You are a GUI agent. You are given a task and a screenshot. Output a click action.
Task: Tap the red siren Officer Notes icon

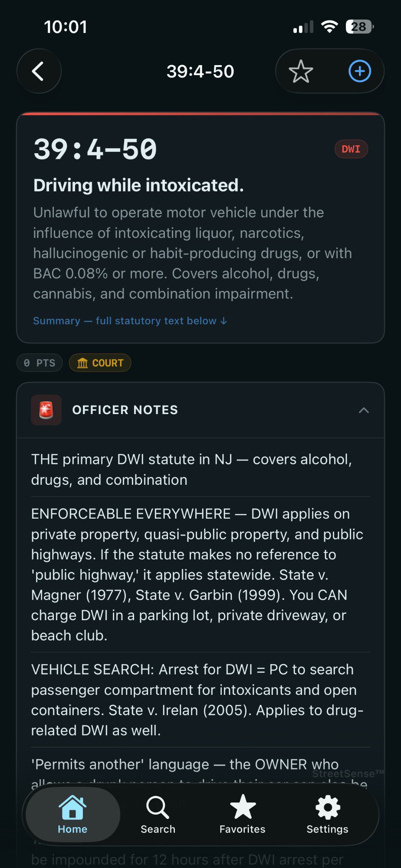coord(46,410)
